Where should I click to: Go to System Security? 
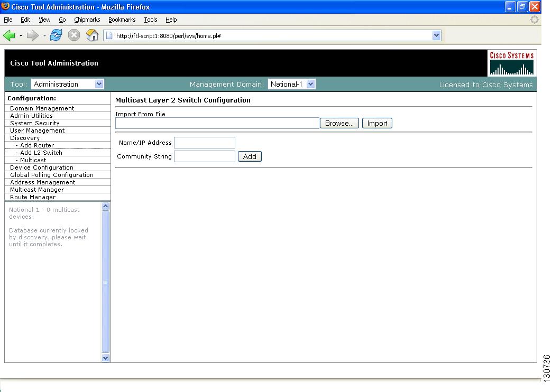coord(34,123)
